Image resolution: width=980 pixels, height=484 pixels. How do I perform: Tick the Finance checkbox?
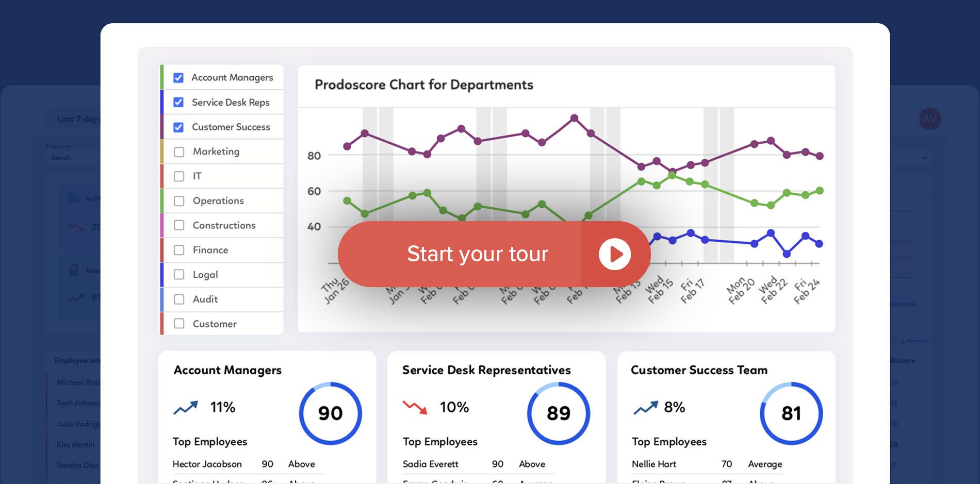pos(179,250)
